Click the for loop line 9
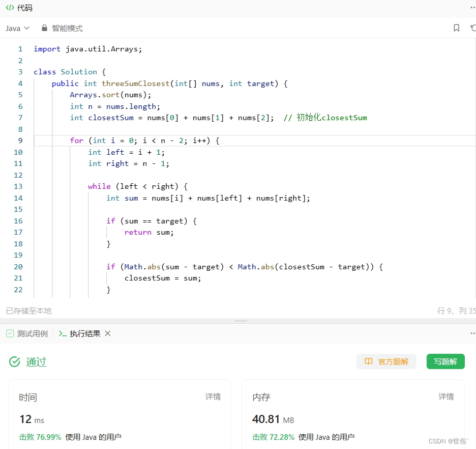 (144, 141)
